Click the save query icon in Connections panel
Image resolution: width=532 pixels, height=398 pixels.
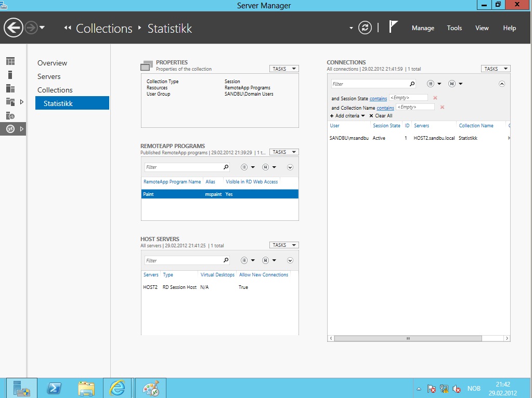click(x=452, y=83)
